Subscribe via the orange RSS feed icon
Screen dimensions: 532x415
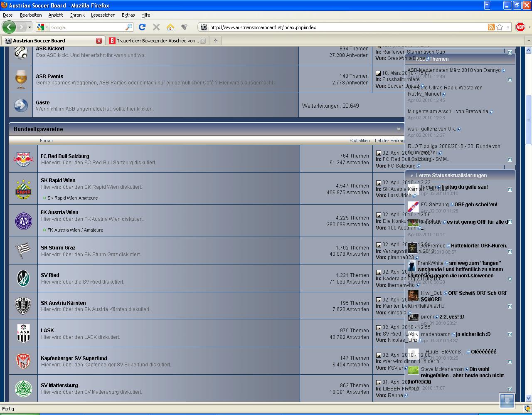pyautogui.click(x=491, y=27)
